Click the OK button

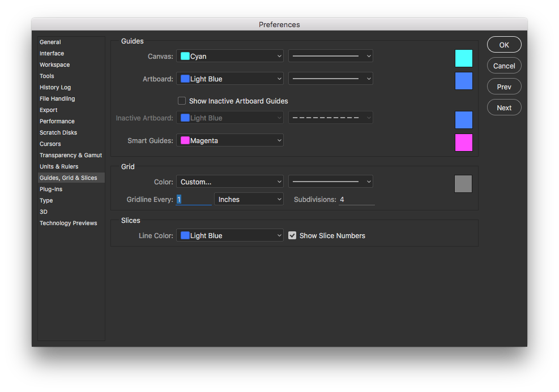click(504, 45)
